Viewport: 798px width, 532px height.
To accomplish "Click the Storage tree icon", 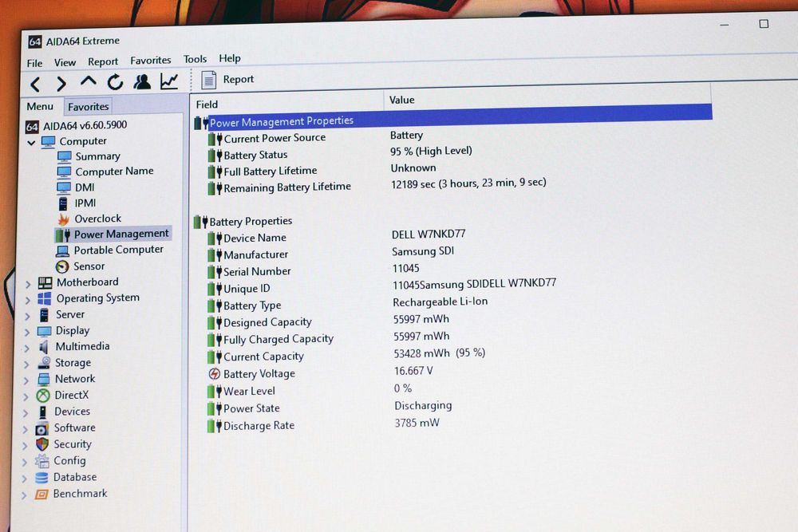I will [44, 363].
